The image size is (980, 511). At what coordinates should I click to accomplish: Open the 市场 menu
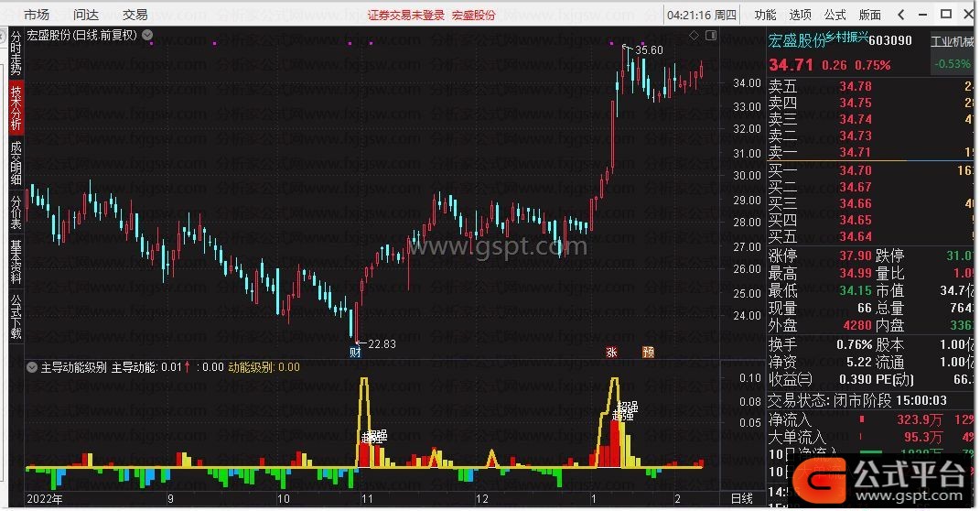point(37,15)
